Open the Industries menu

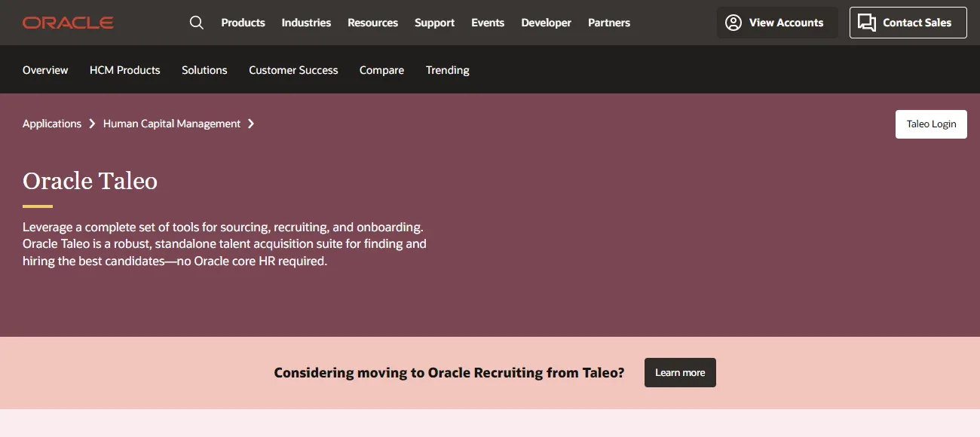coord(306,23)
